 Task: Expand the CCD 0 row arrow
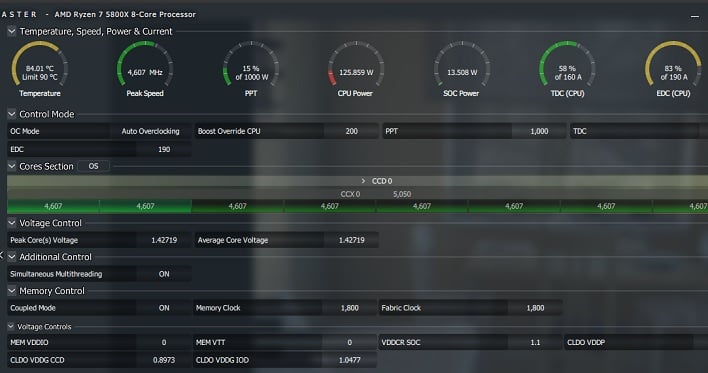pos(363,181)
